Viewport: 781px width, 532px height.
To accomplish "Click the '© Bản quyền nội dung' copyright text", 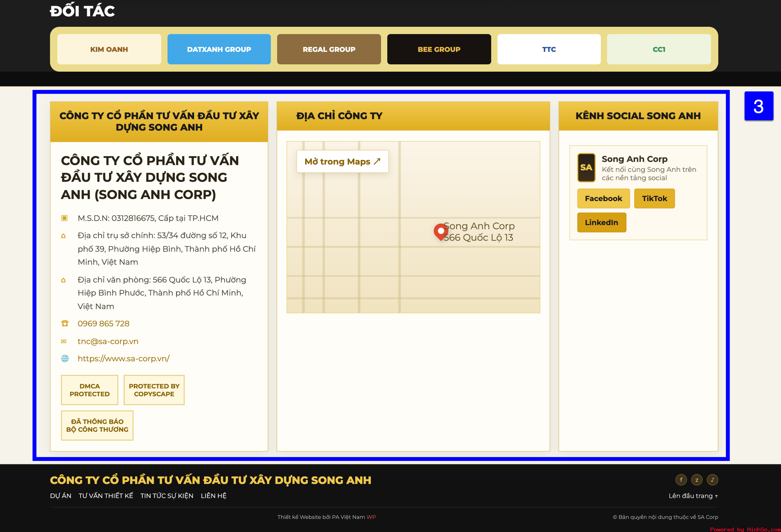I will [665, 517].
